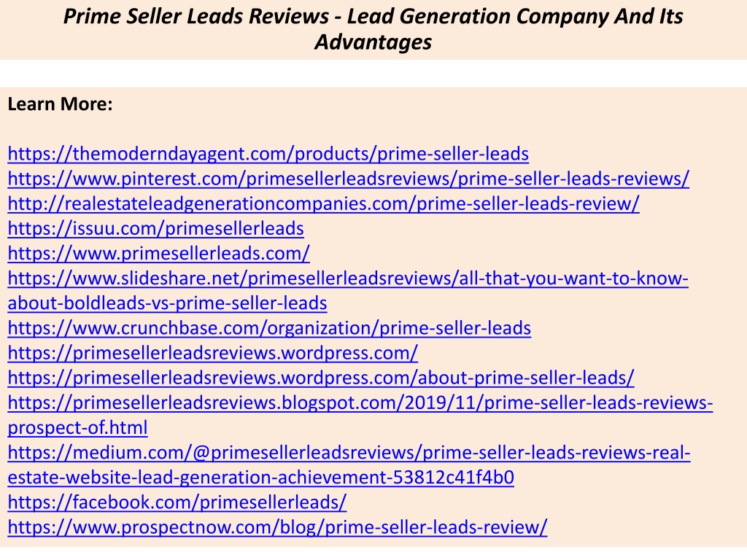The image size is (747, 560).
Task: Visit the primesellerleadsreviews.wordpress.com homepage link
Action: [x=213, y=353]
